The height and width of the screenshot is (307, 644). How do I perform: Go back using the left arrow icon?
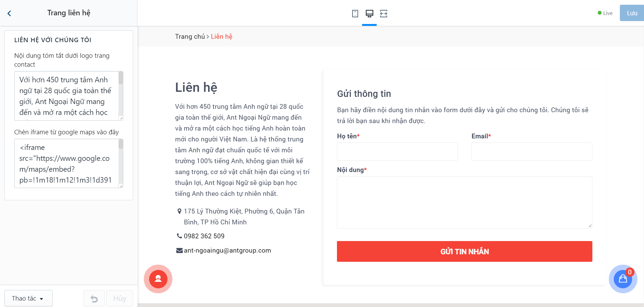click(x=9, y=13)
